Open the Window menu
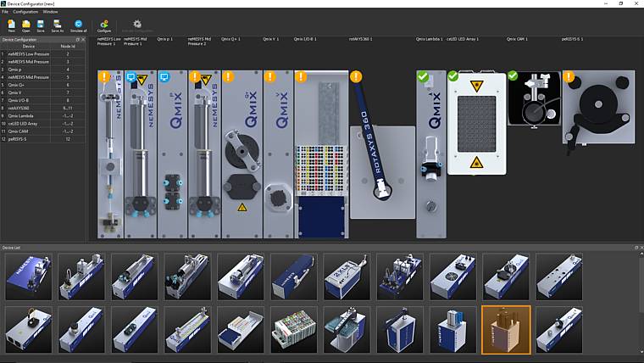 pyautogui.click(x=51, y=12)
